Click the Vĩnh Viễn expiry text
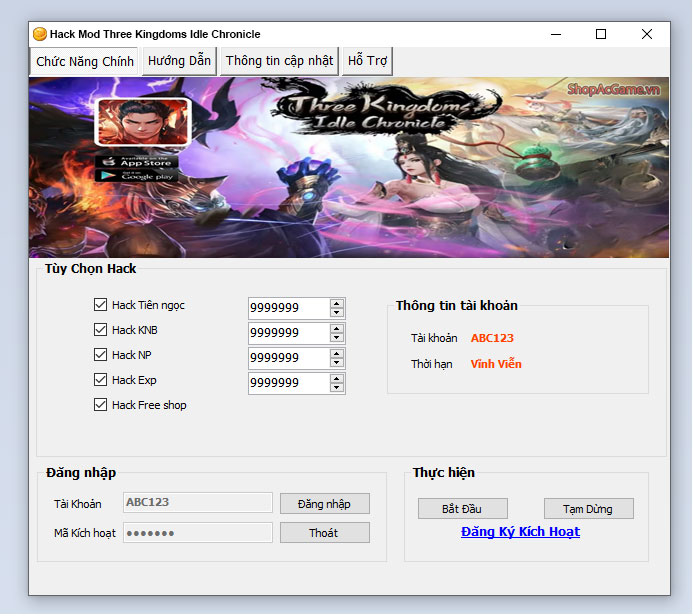 click(496, 364)
